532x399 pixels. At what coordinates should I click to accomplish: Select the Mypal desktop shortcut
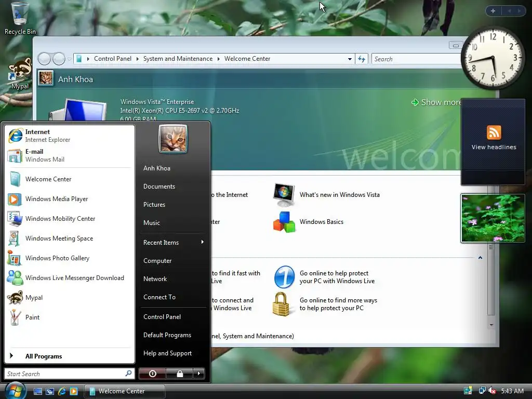(x=20, y=74)
